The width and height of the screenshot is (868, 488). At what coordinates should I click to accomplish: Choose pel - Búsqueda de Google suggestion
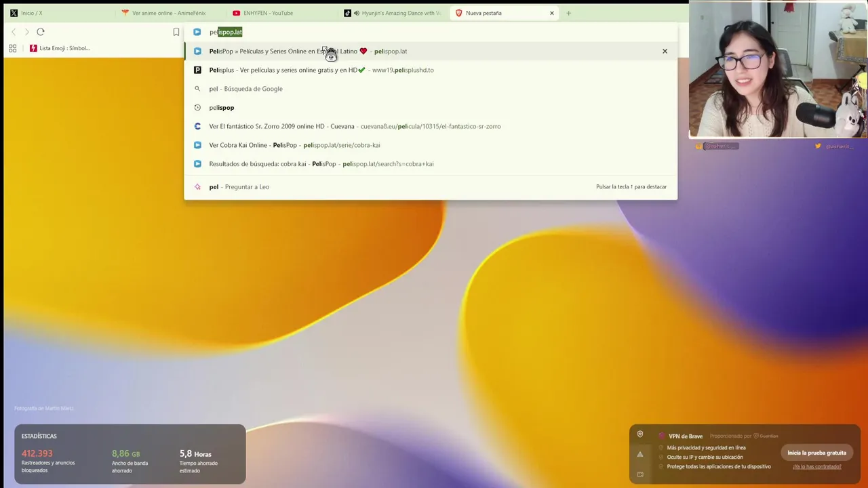point(431,89)
